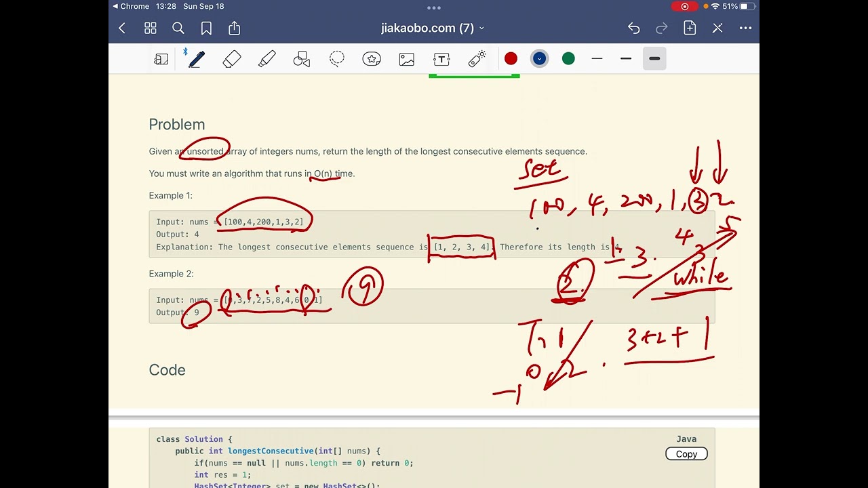868x488 pixels.
Task: Add a new page
Action: 690,28
